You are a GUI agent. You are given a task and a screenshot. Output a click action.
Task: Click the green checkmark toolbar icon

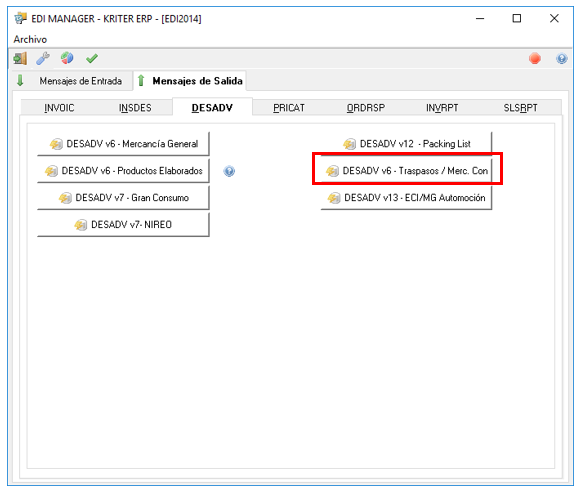pyautogui.click(x=92, y=58)
